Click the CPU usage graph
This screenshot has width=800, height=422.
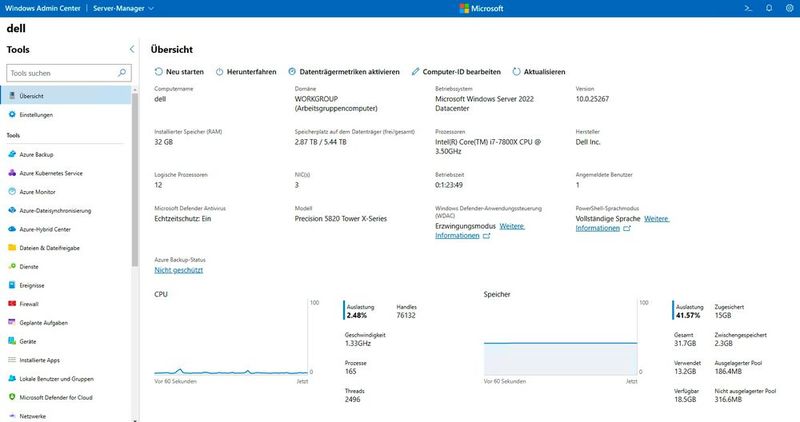[x=231, y=338]
